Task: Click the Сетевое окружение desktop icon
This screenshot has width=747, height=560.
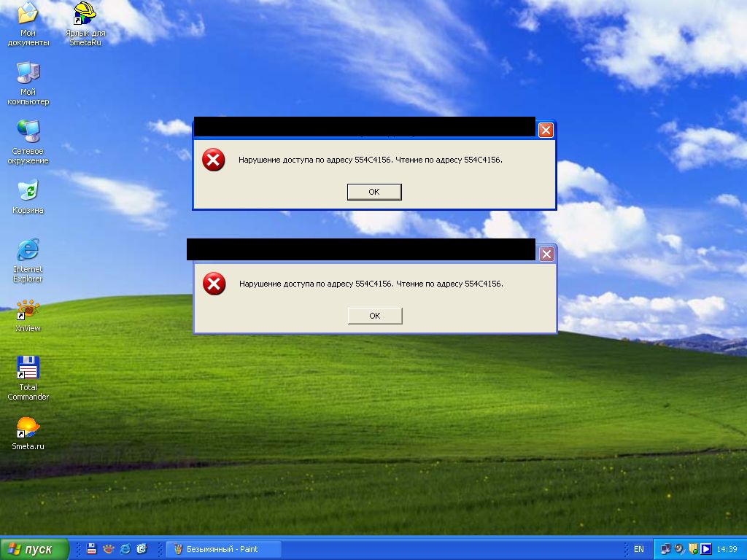Action: coord(28,132)
